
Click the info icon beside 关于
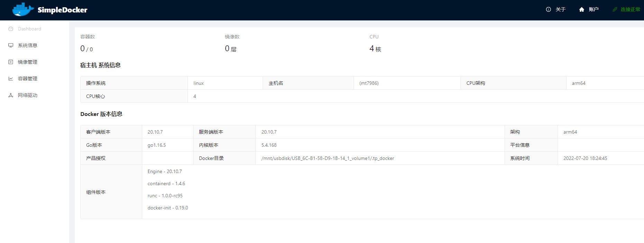[548, 9]
